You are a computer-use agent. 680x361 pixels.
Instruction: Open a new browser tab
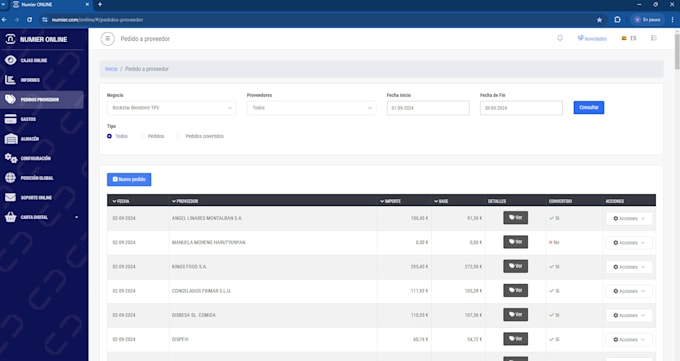coord(100,4)
